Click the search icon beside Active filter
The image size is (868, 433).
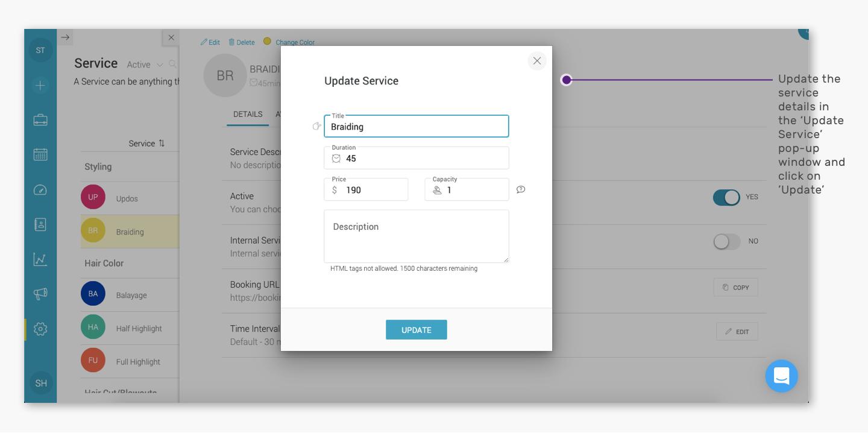coord(173,64)
